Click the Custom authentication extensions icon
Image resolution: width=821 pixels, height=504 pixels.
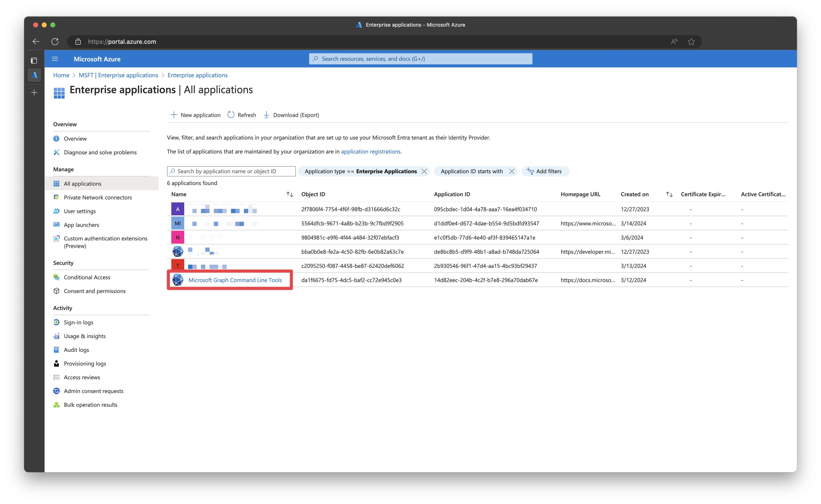(56, 238)
